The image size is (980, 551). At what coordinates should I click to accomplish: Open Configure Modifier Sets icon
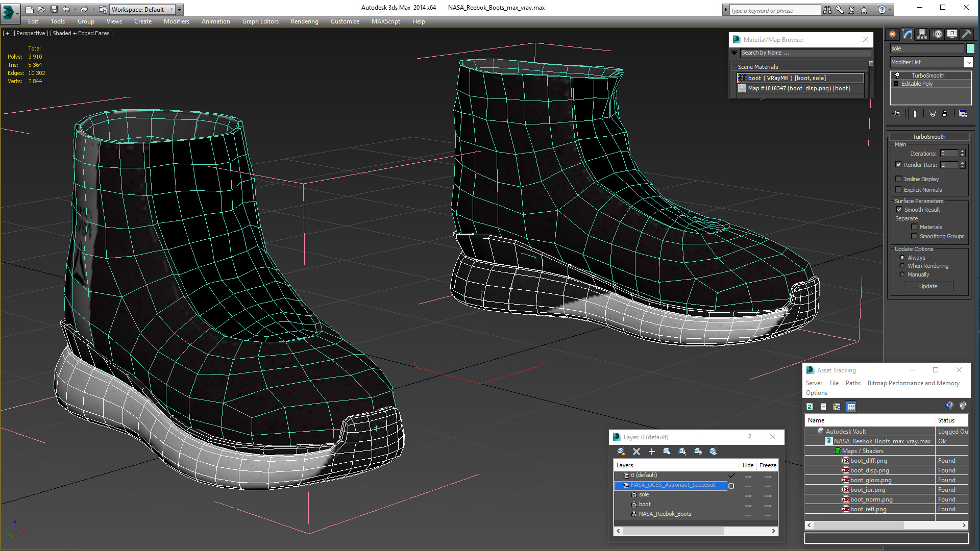tap(963, 114)
